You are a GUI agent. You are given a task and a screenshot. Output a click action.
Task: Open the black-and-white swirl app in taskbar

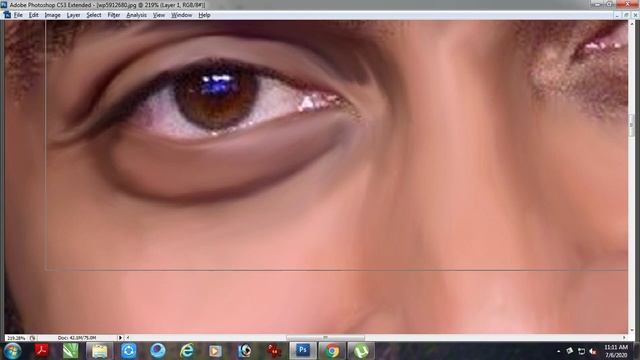(x=244, y=351)
